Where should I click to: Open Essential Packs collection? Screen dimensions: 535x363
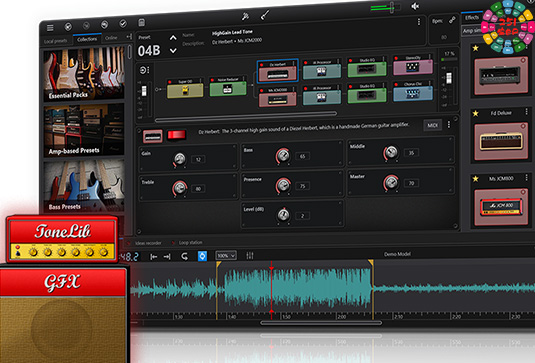pyautogui.click(x=84, y=74)
